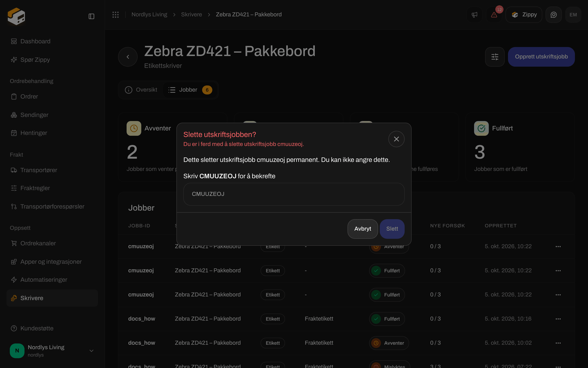588x368 pixels.
Task: Open EM user avatar menu
Action: click(573, 15)
